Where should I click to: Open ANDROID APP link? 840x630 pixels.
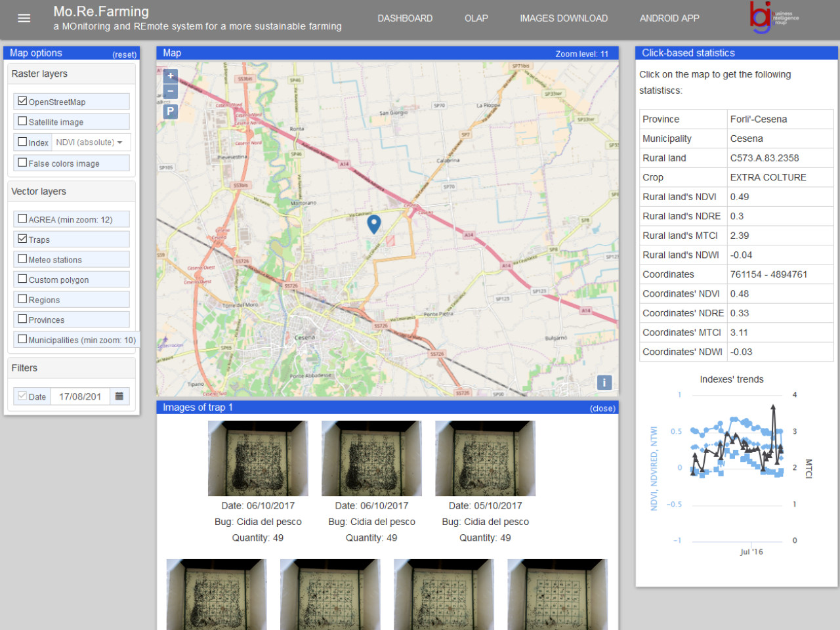point(669,18)
